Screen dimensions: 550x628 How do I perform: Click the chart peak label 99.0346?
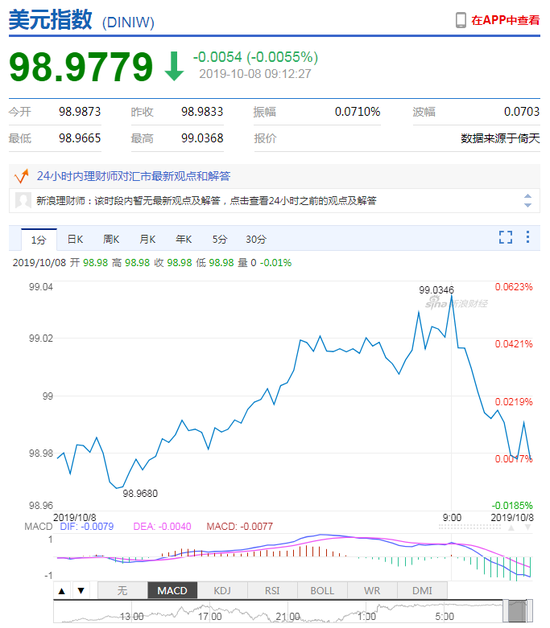tap(436, 290)
